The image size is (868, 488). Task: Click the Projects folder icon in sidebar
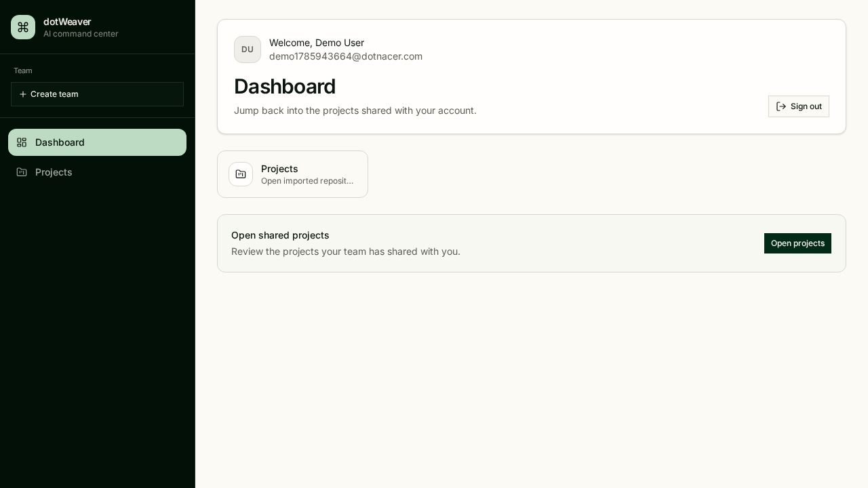(x=22, y=172)
